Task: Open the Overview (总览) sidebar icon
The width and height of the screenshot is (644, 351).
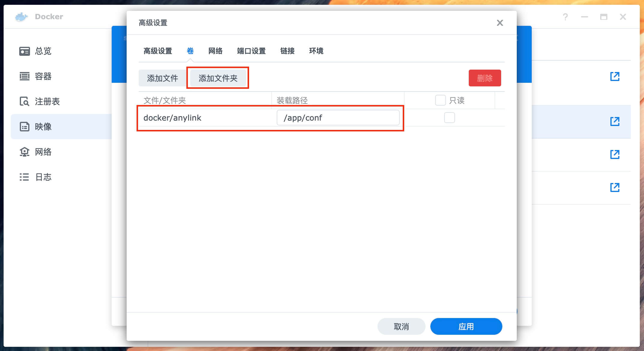Action: [x=24, y=51]
